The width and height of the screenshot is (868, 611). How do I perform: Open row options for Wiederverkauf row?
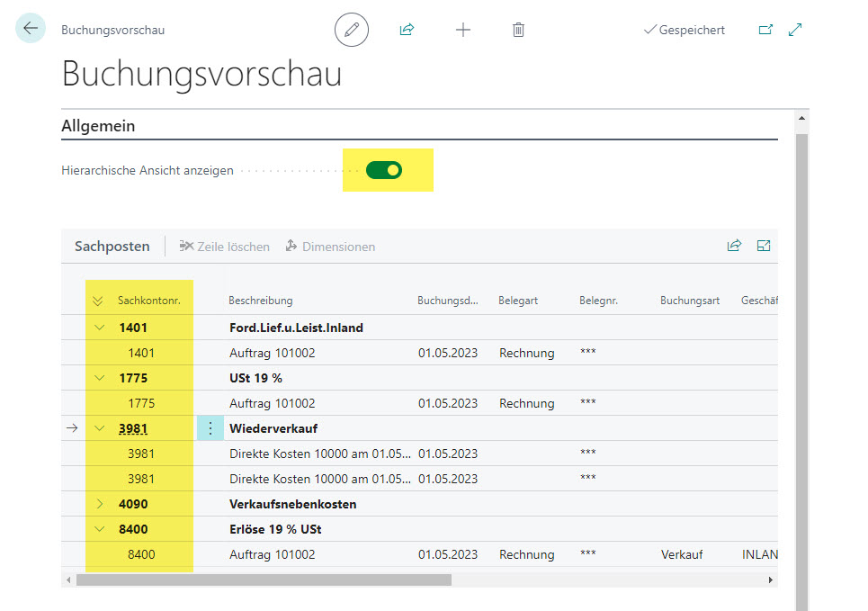(210, 428)
